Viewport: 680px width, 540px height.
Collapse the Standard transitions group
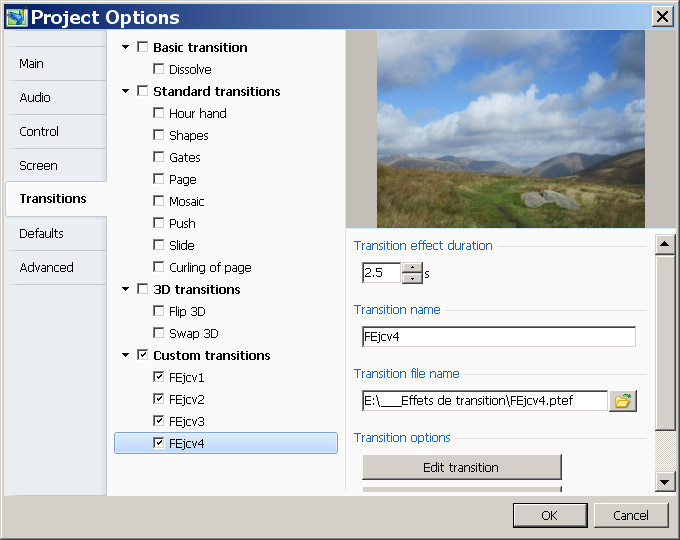pos(126,91)
